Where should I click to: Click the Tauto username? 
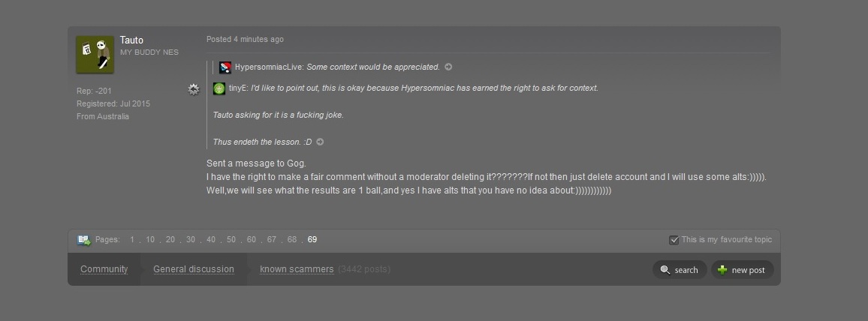coord(131,40)
